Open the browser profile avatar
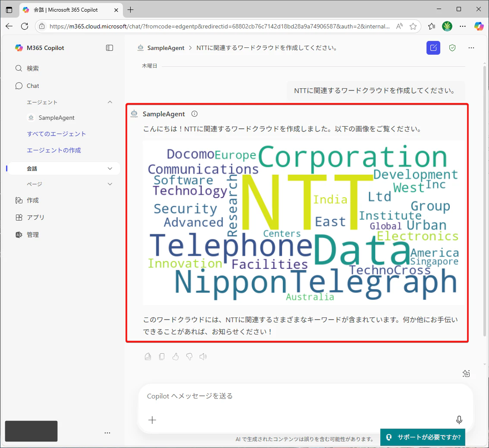This screenshot has width=489, height=448. coord(447,26)
